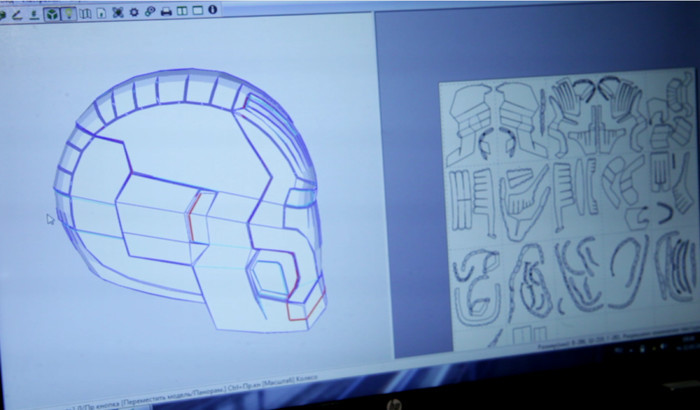Click the unfolded pattern sheet in the right view
This screenshot has height=410, width=700.
coord(571,210)
